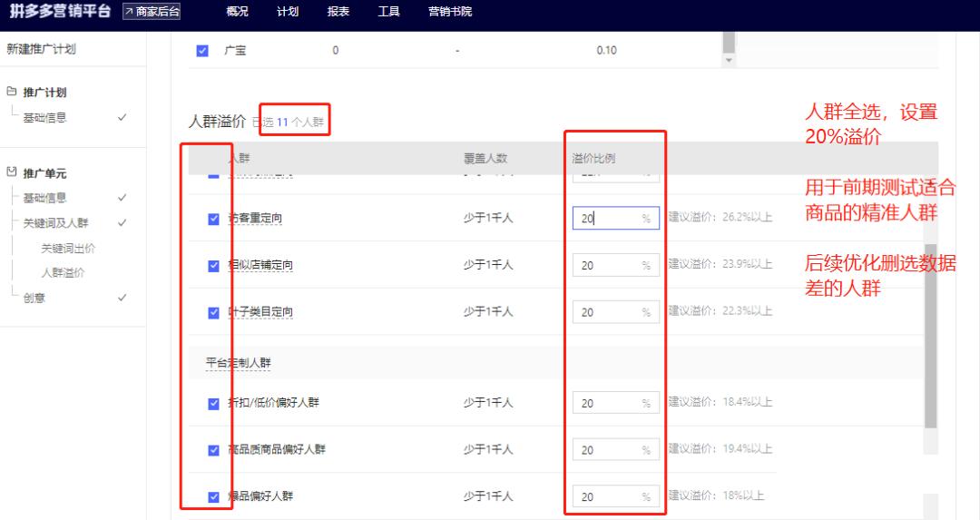Click the 叶子类目定向 premium percentage field

pos(608,312)
